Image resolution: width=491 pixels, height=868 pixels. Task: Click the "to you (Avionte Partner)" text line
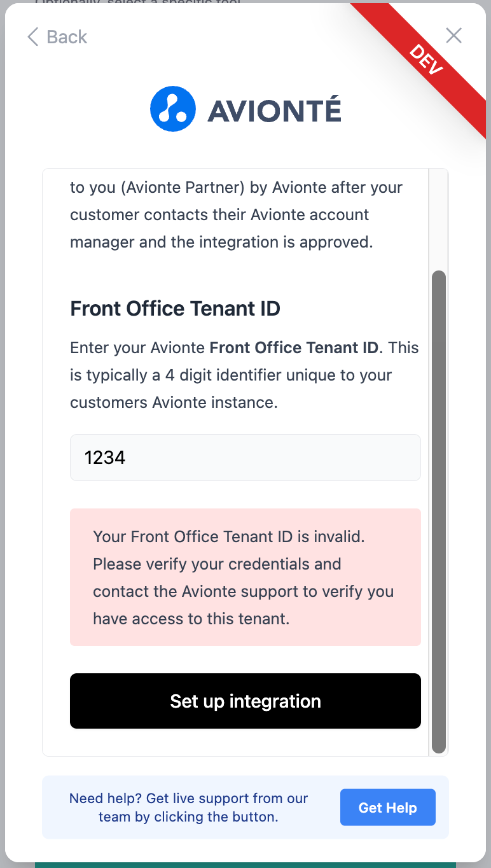pos(236,188)
